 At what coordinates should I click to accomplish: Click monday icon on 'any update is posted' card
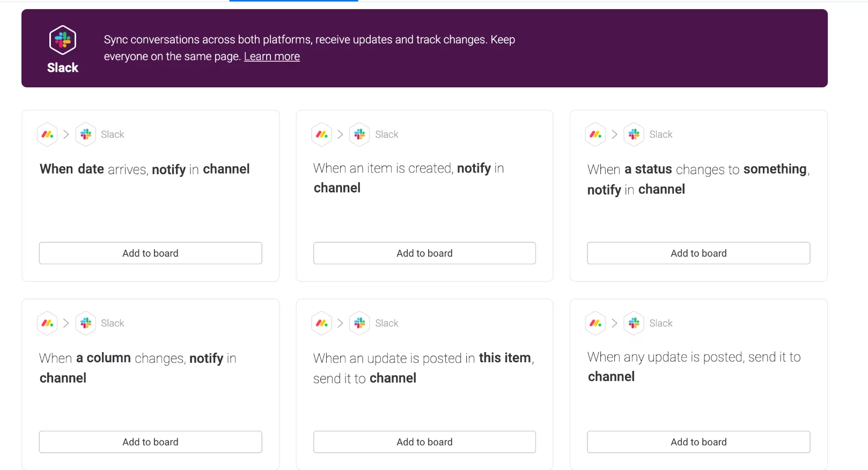point(595,323)
